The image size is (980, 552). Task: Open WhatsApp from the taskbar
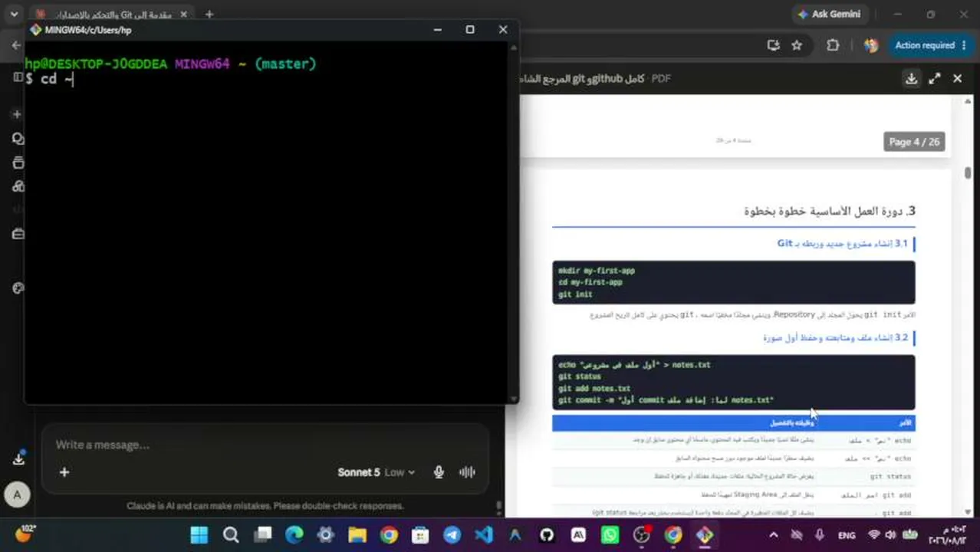point(610,535)
